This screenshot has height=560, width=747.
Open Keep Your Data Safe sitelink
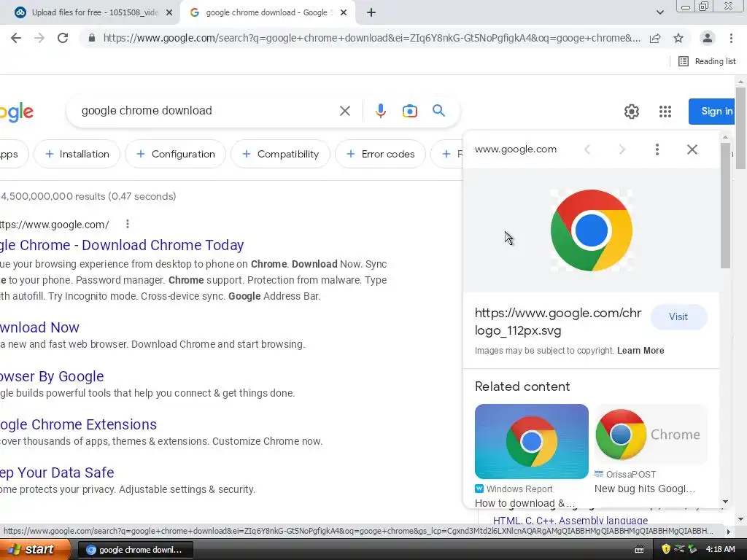(57, 472)
